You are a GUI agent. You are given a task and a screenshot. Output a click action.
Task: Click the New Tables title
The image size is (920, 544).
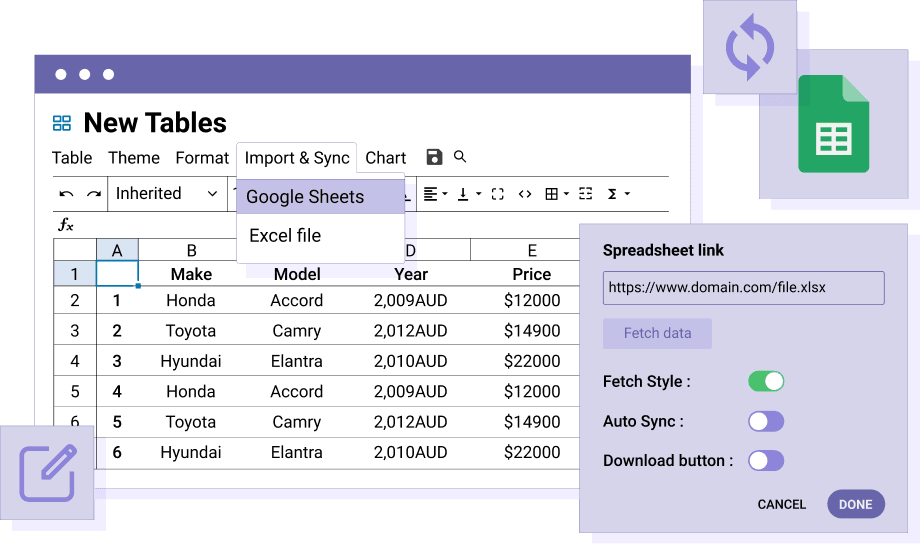pos(155,123)
